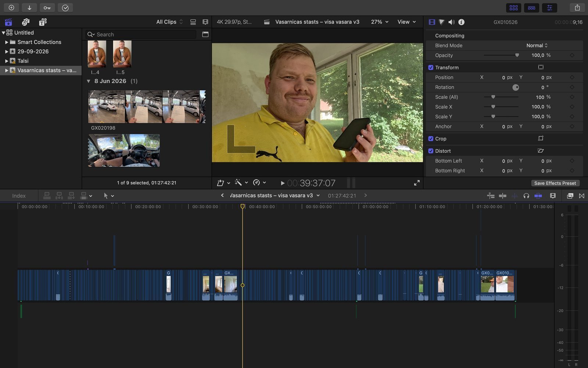
Task: Open the 27% zoom dropdown
Action: (x=379, y=22)
